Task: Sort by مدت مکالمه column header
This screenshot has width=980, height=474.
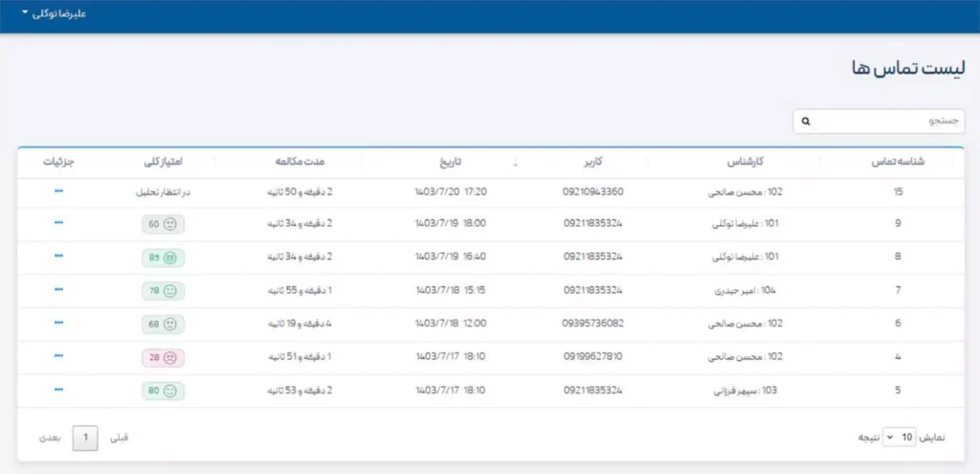Action: (x=300, y=162)
